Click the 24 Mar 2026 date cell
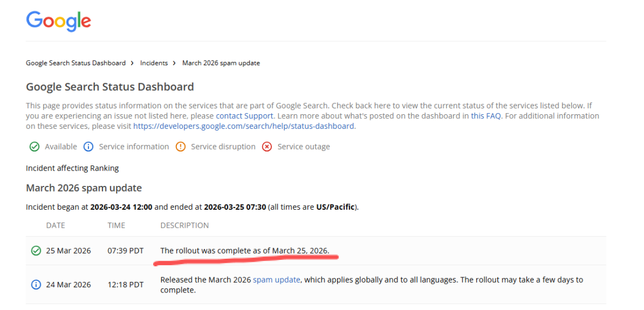This screenshot has height=310, width=644. click(x=69, y=284)
